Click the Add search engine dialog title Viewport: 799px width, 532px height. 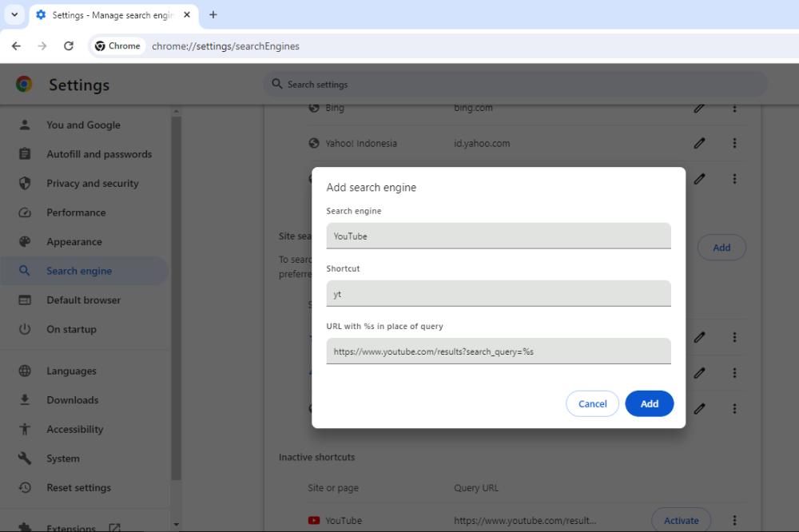371,188
